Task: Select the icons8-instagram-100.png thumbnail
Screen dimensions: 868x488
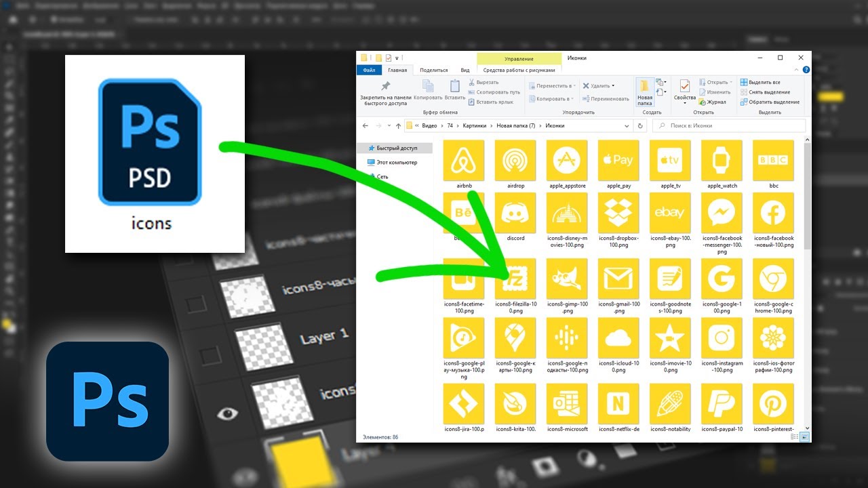Action: click(x=722, y=338)
